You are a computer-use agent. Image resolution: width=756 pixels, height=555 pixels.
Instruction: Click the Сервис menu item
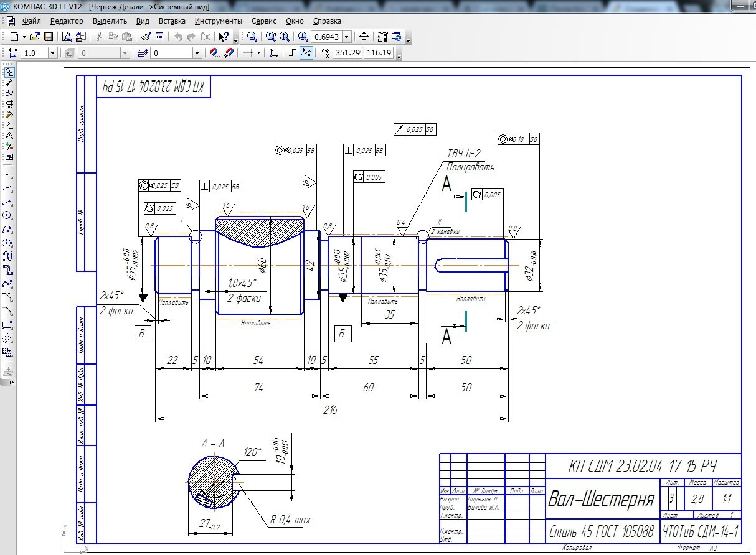[263, 21]
